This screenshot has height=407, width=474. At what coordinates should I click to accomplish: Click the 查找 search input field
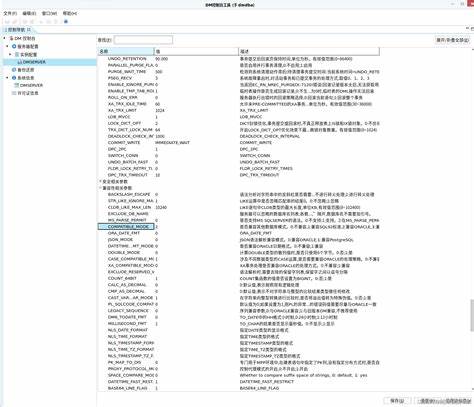pos(143,40)
